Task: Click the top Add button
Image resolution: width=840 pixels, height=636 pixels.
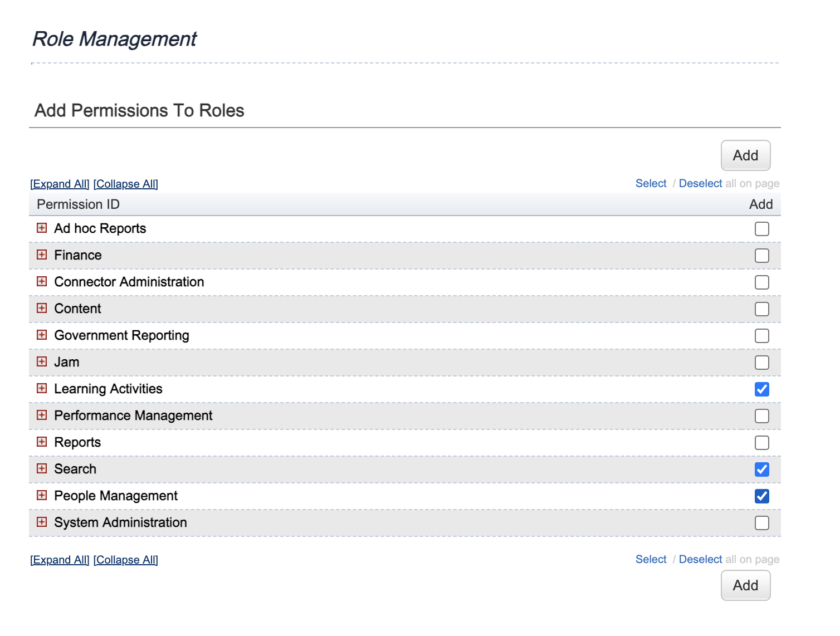Action: pyautogui.click(x=745, y=155)
